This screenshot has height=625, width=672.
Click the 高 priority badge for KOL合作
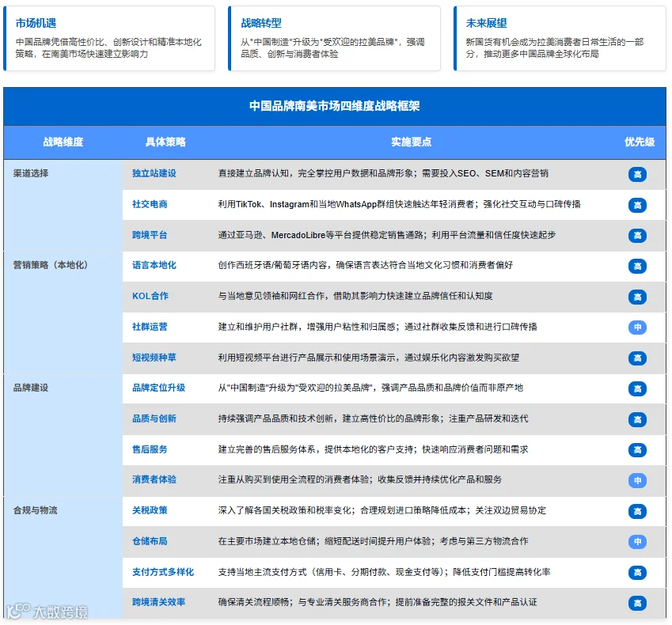[x=637, y=297]
